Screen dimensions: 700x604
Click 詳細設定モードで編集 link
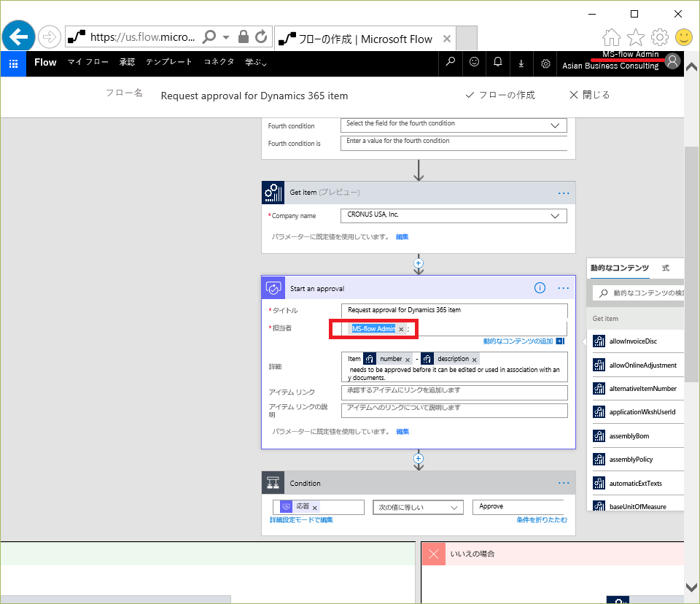click(x=301, y=519)
